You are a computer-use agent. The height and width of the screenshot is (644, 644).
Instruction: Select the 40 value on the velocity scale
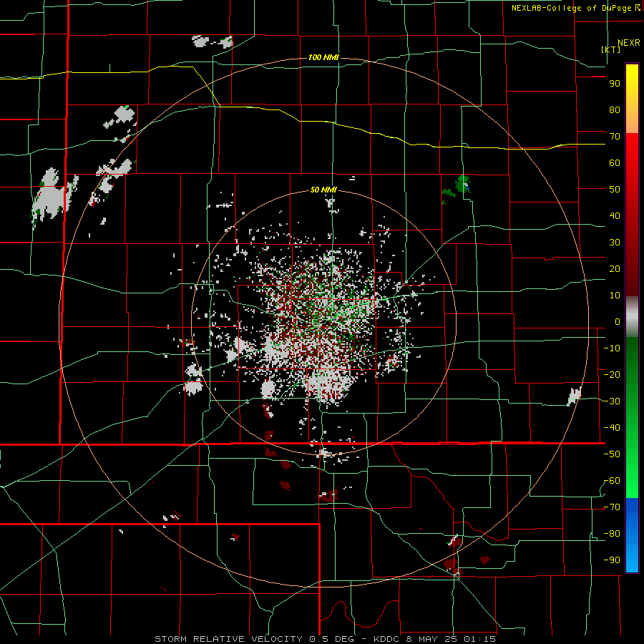click(x=615, y=215)
